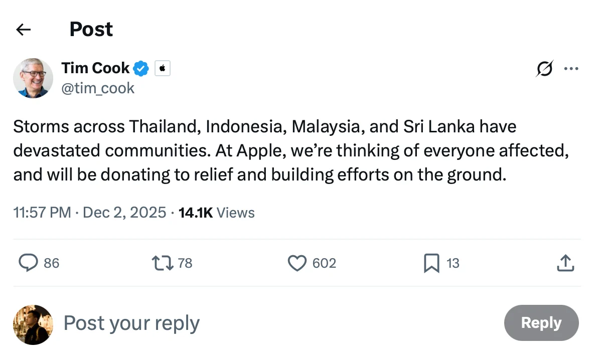The height and width of the screenshot is (364, 596).
Task: Click the Apple affiliation badge
Action: [162, 68]
